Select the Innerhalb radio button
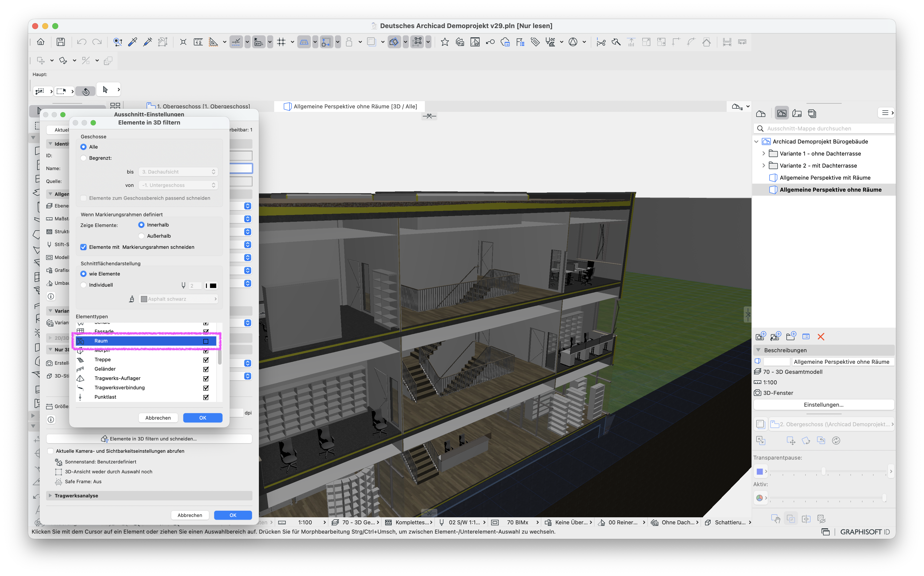This screenshot has width=924, height=576. 141,225
